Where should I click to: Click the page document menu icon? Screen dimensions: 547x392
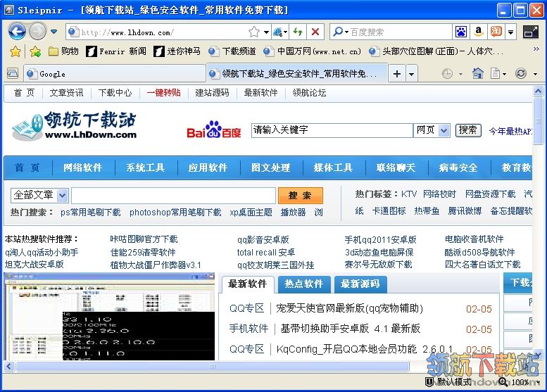(x=495, y=74)
